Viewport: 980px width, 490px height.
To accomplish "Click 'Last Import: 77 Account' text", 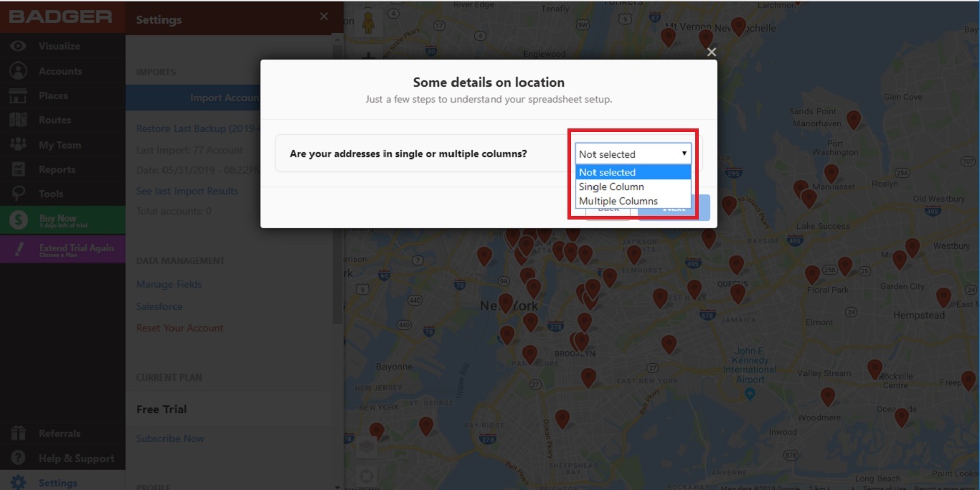I will point(189,150).
